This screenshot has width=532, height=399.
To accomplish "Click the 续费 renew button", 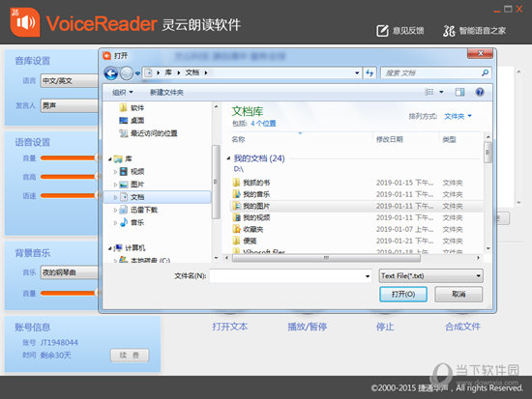I will tap(130, 356).
